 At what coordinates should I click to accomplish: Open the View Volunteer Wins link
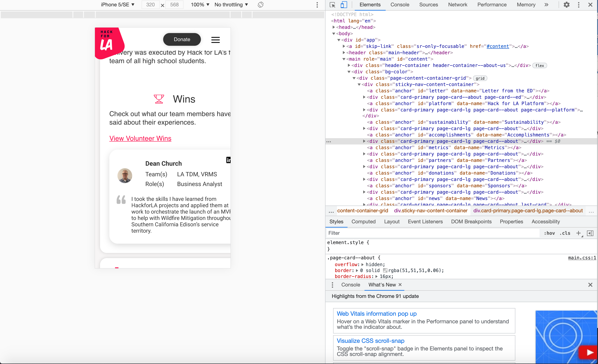[140, 138]
